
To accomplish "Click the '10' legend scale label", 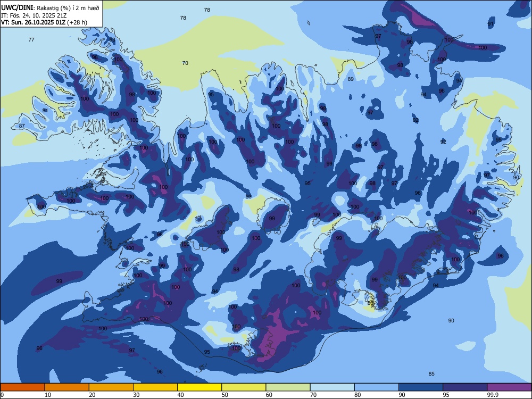I will [x=48, y=395].
